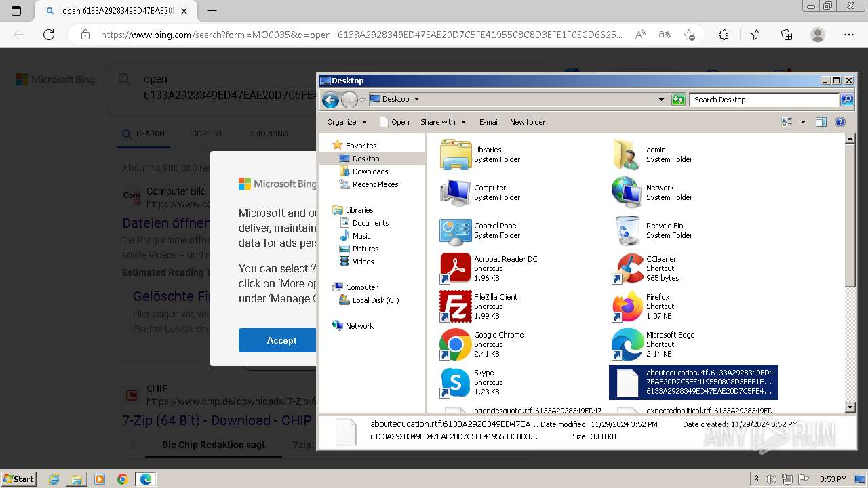Open Edge extensions puzzle icon
868x488 pixels.
point(724,35)
